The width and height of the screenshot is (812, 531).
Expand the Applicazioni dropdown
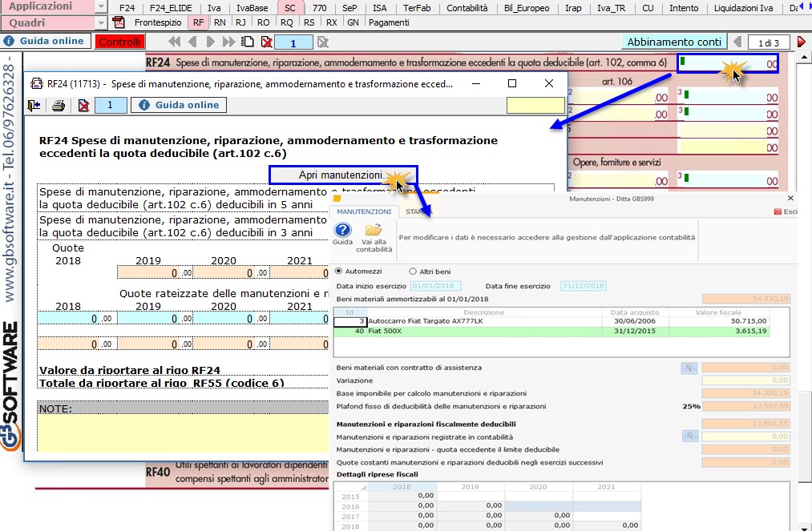(x=102, y=6)
